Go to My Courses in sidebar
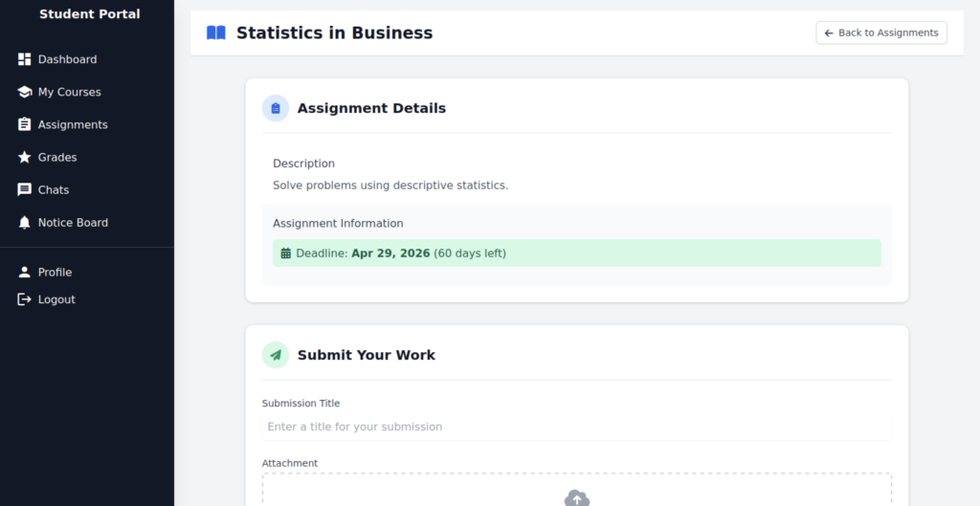 (69, 92)
